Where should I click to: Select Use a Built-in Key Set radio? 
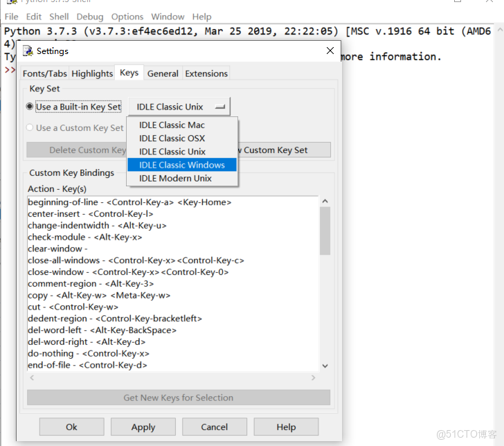click(30, 107)
